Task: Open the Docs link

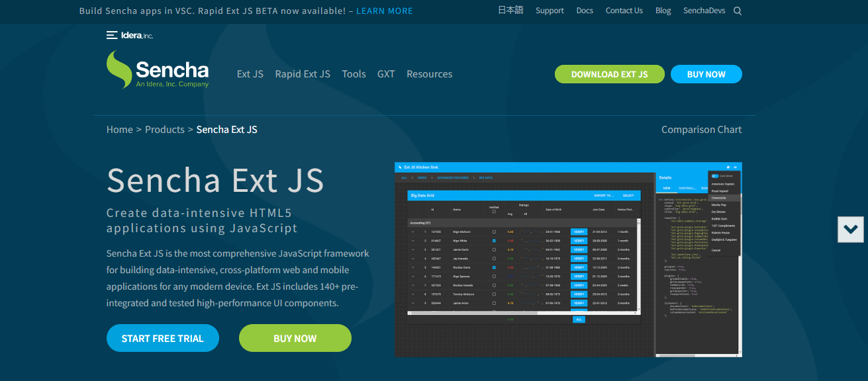Action: pyautogui.click(x=585, y=11)
